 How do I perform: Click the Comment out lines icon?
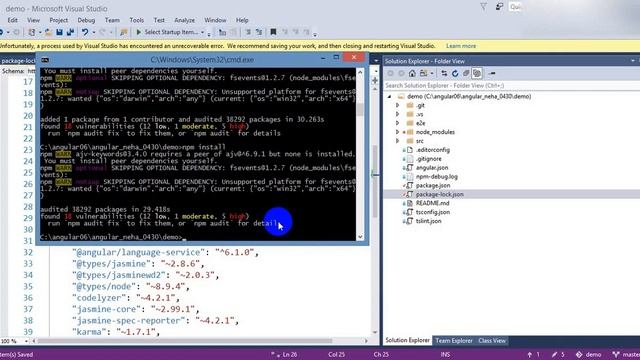click(248, 32)
